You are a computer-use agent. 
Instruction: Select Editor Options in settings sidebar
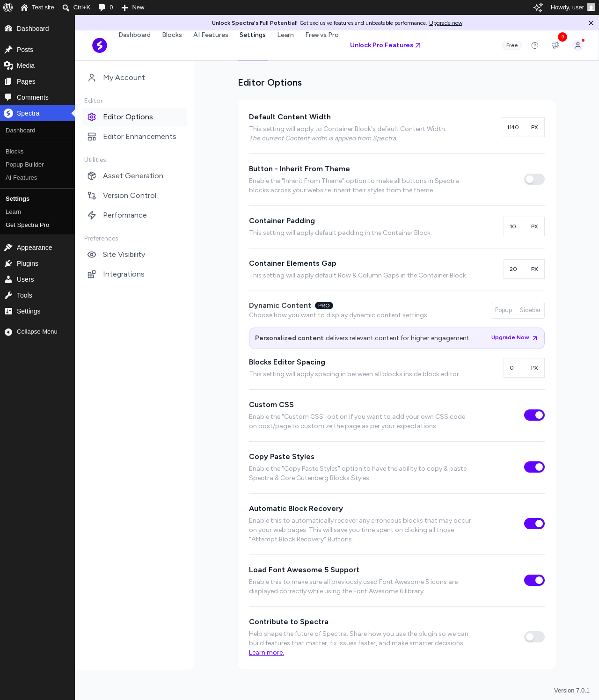tap(135, 117)
